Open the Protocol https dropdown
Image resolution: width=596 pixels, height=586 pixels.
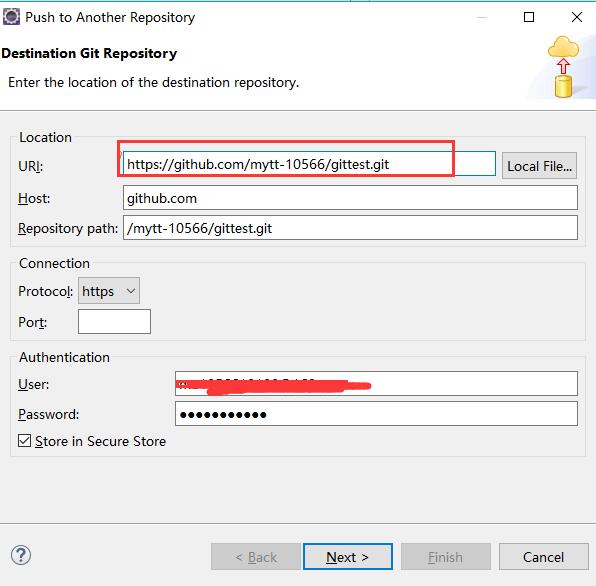click(x=109, y=291)
